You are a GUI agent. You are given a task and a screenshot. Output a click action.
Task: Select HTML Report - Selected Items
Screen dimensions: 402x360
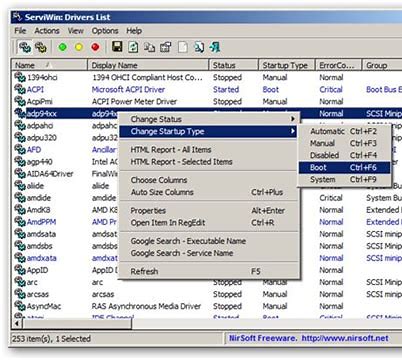(209, 162)
